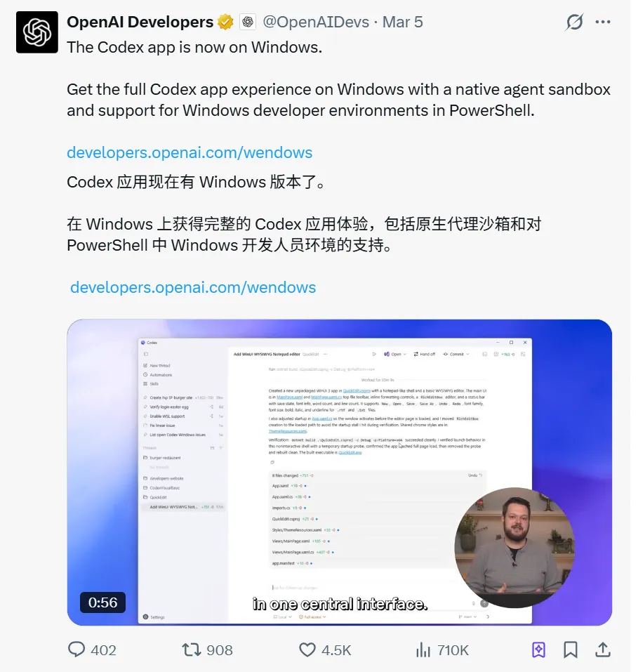The height and width of the screenshot is (672, 638).
Task: Like the tweet with heart icon
Action: click(x=307, y=650)
